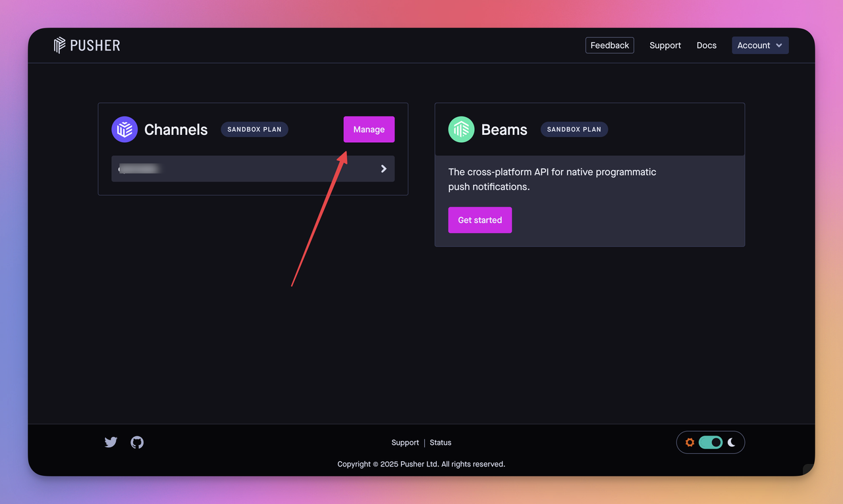Screen dimensions: 843x504
Task: Open Pusher's Twitter page
Action: click(111, 442)
